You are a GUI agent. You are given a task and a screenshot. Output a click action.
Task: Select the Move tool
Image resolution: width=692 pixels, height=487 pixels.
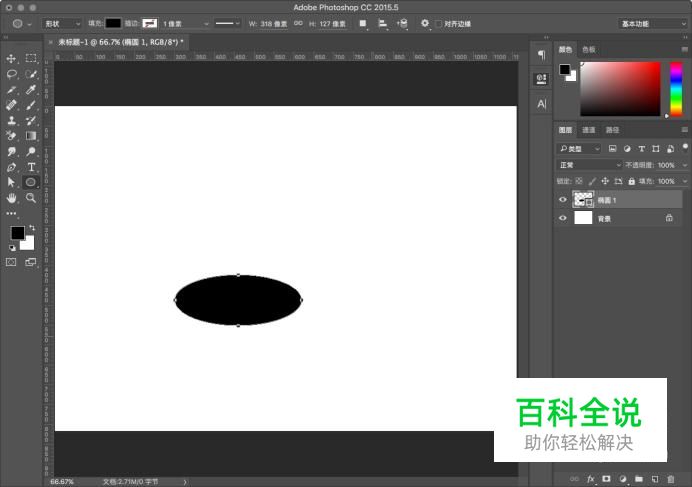[12, 59]
